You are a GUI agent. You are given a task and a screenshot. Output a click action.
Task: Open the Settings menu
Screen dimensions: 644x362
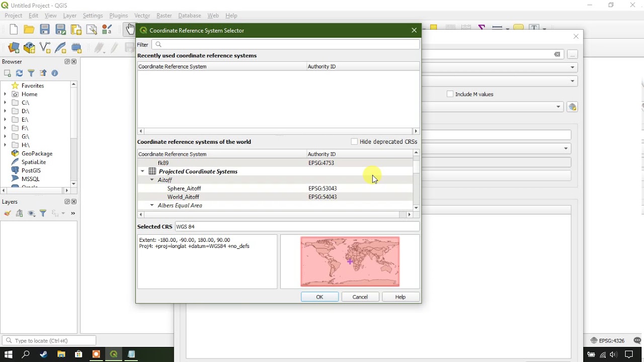(x=93, y=16)
